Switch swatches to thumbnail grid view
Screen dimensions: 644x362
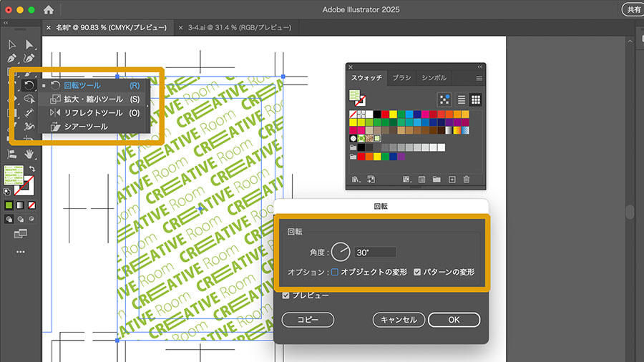point(476,99)
